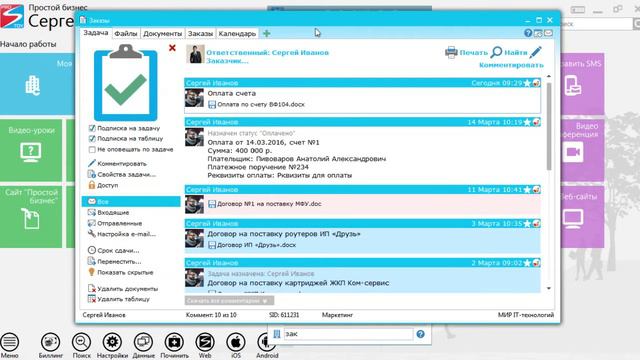The image size is (640, 360).
Task: Click Переместить in the left panel
Action: point(114,261)
